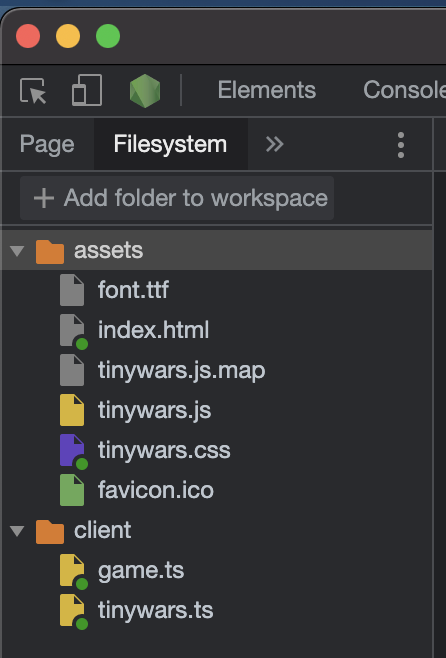Screen dimensions: 446x658
Task: Activate the inspect element picker icon
Action: tap(33, 90)
